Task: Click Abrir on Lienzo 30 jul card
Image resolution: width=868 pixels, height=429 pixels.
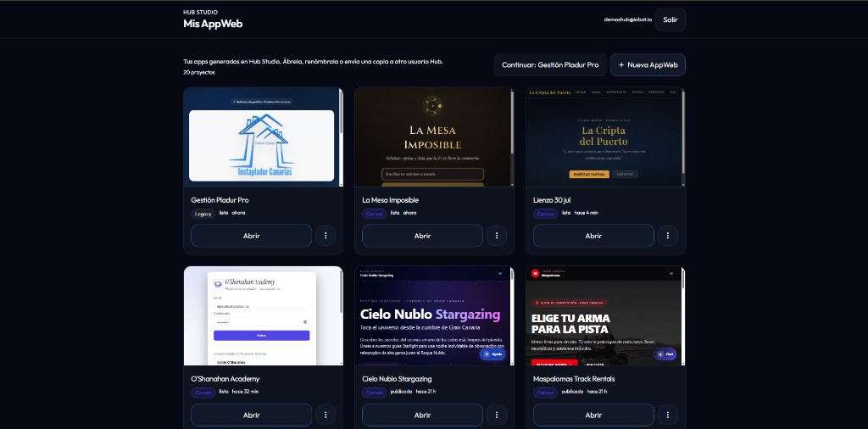Action: click(x=593, y=236)
